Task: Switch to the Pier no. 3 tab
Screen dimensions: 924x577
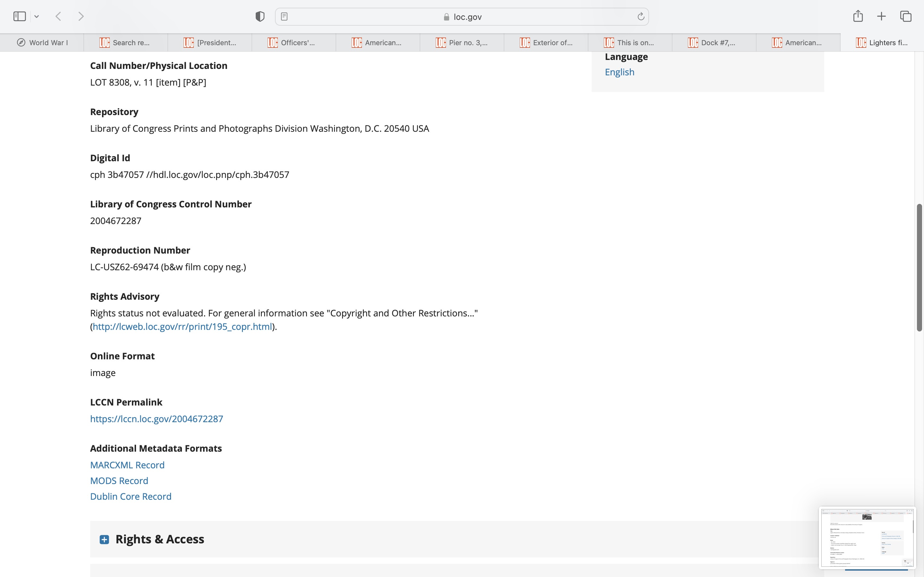Action: click(462, 43)
